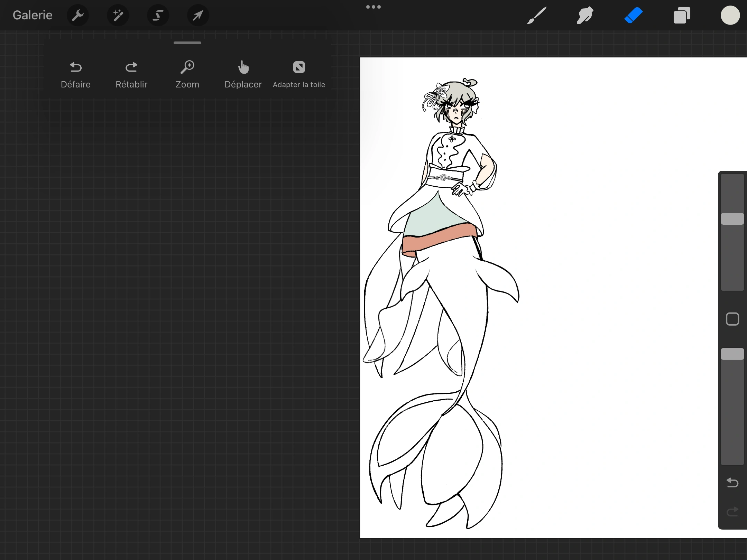
Task: Open the Adjustments magic wand panel
Action: point(118,15)
